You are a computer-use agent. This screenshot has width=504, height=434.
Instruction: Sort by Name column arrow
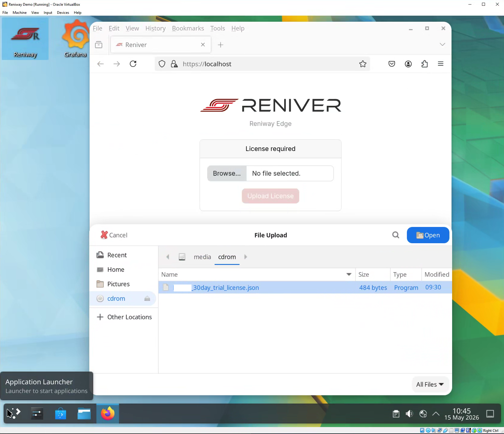pyautogui.click(x=349, y=274)
